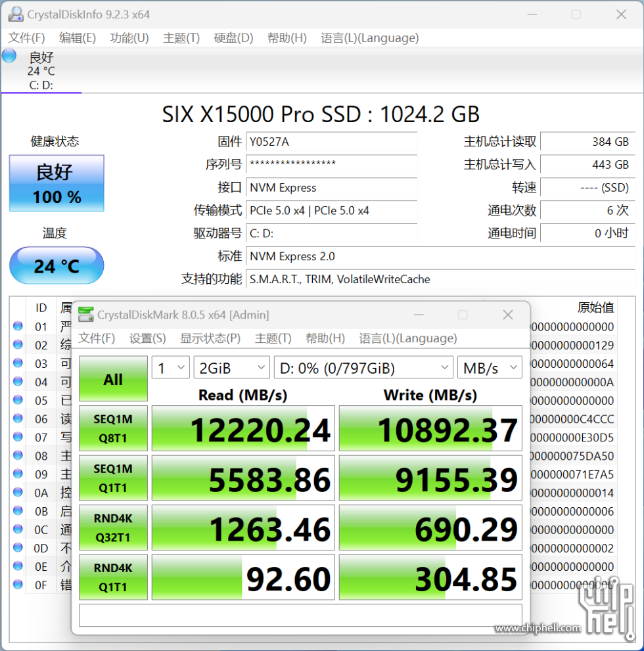This screenshot has height=651, width=644.
Task: Open the 2GiB test size dropdown
Action: pyautogui.click(x=231, y=368)
